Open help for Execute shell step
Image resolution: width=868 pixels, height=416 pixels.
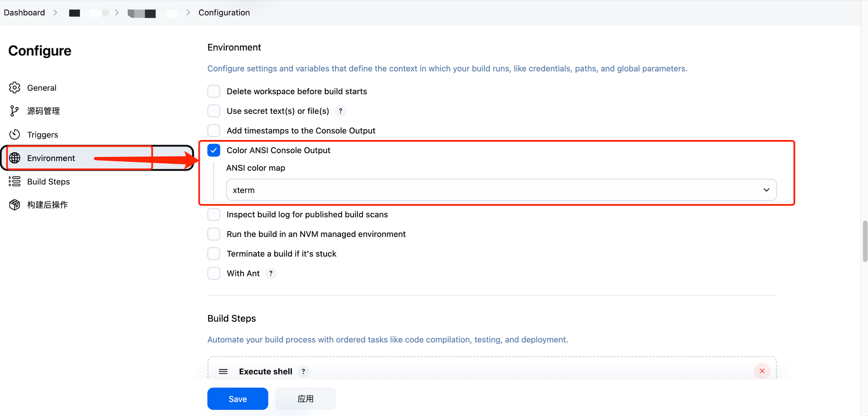(303, 372)
